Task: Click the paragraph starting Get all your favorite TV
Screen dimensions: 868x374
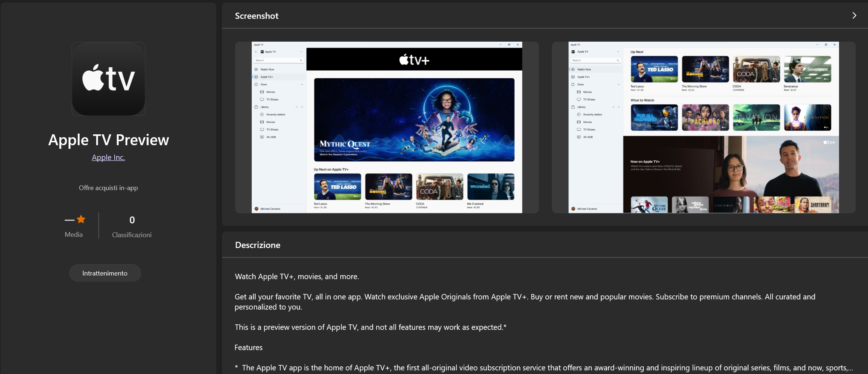Action: point(525,302)
